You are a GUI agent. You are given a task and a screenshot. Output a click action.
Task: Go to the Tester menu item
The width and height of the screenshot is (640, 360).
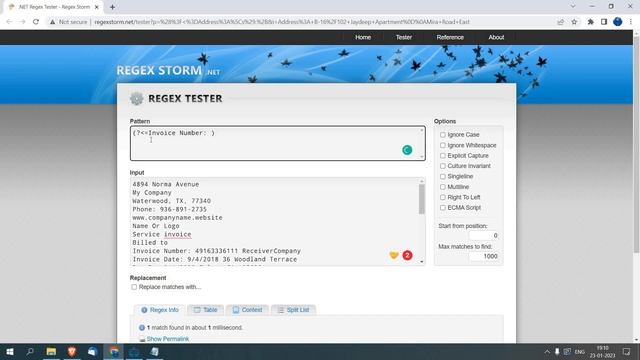point(404,37)
